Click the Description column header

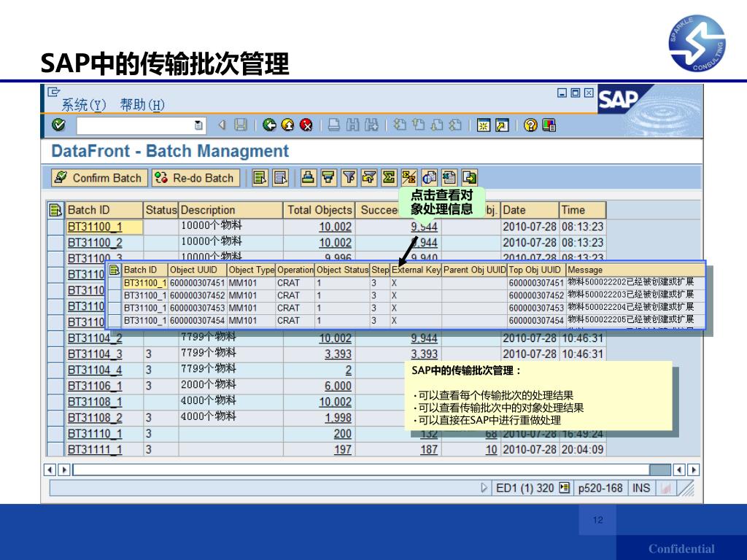coord(231,210)
